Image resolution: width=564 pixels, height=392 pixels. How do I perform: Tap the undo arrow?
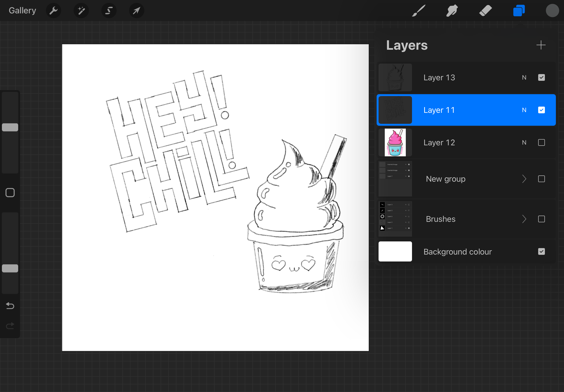(10, 305)
